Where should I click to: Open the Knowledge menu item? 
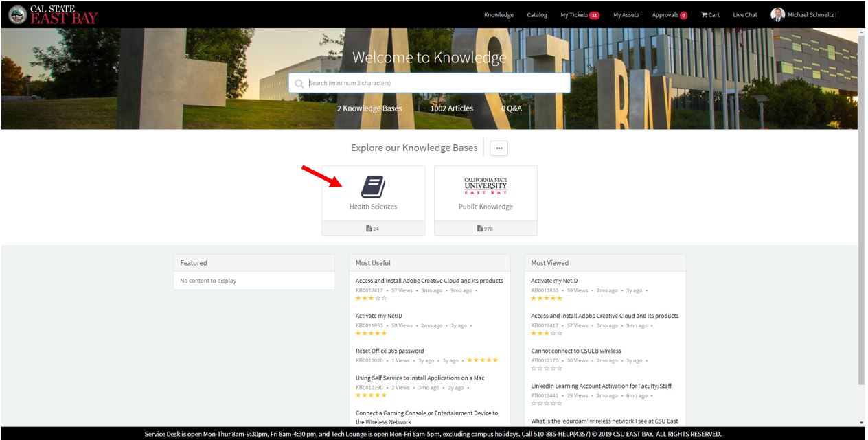[499, 15]
